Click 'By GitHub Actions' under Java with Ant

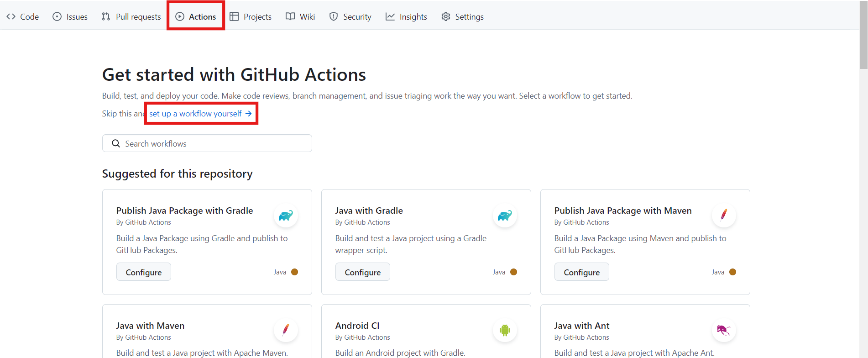tap(582, 337)
